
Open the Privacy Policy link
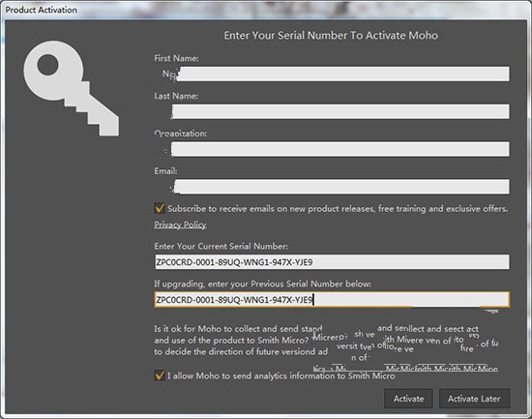pos(180,224)
